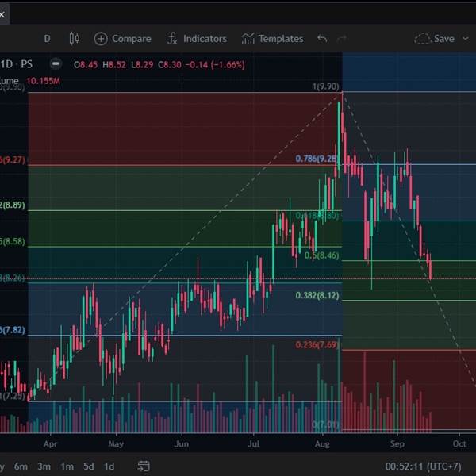Viewport: 476px width, 476px height.
Task: Select the 5d date range
Action: [x=89, y=466]
